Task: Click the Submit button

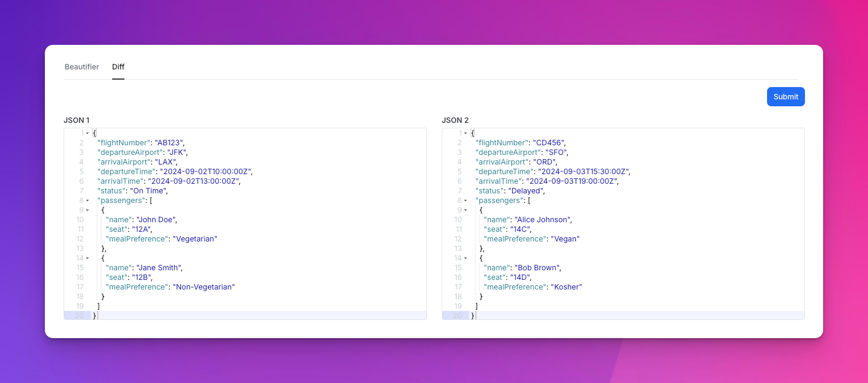Action: tap(786, 97)
